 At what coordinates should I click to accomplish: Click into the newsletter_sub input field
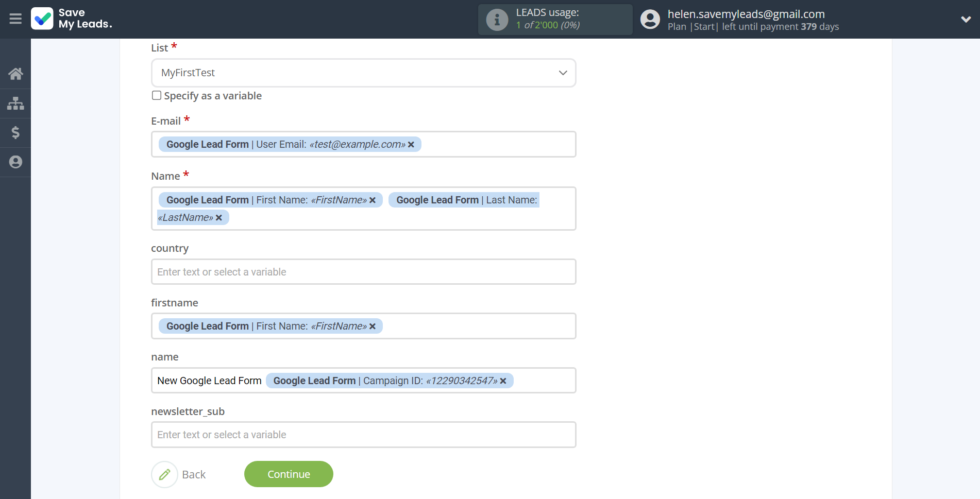(364, 435)
